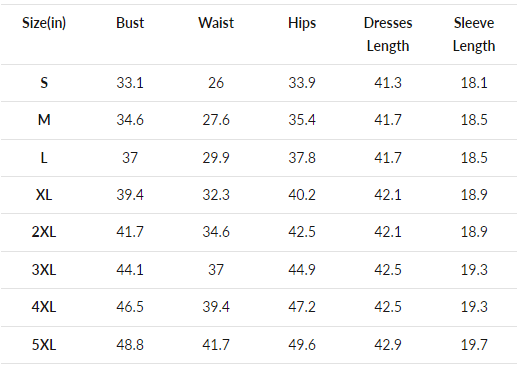Click the 19.7 sleeve length for 5XL
The image size is (518, 366).
[474, 345]
